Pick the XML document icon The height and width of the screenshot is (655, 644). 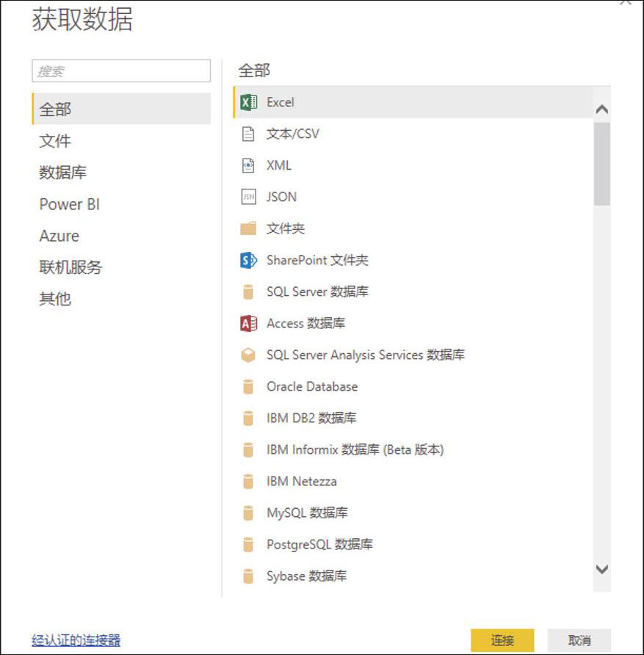click(x=248, y=165)
